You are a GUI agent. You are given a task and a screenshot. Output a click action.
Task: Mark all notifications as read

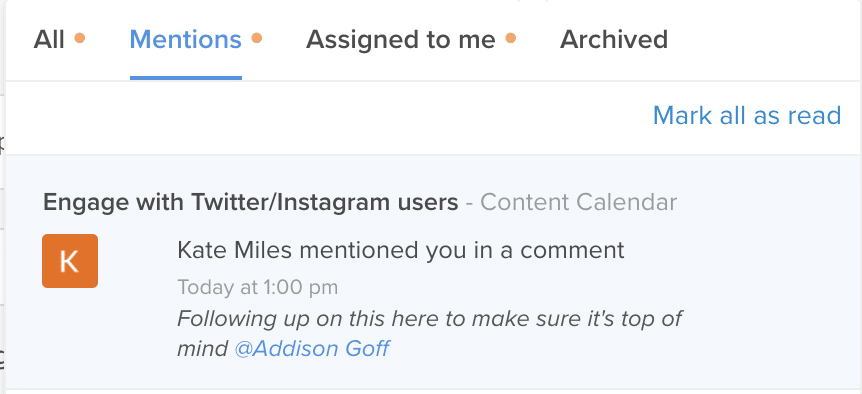747,115
